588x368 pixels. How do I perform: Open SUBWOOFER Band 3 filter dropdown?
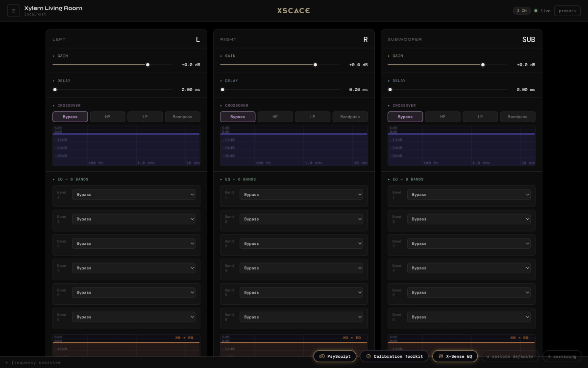pos(469,244)
